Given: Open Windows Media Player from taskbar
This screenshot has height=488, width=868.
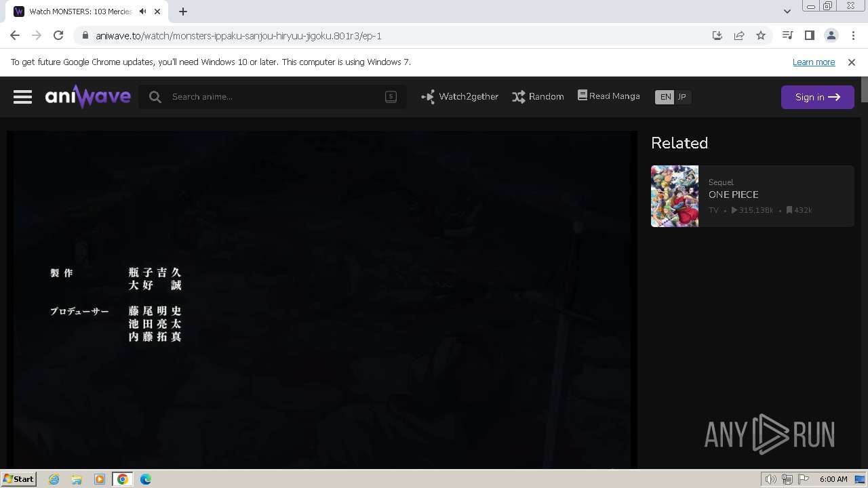Looking at the screenshot, I should pos(100,479).
